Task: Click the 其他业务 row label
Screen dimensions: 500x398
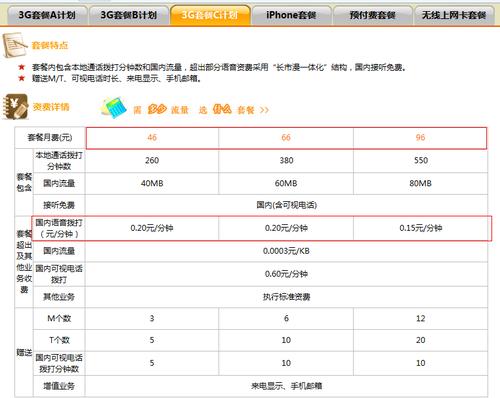Action: (59, 297)
